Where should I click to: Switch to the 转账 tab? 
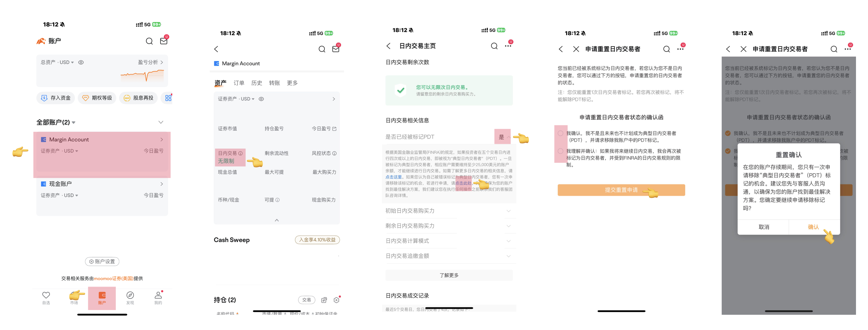click(x=274, y=83)
